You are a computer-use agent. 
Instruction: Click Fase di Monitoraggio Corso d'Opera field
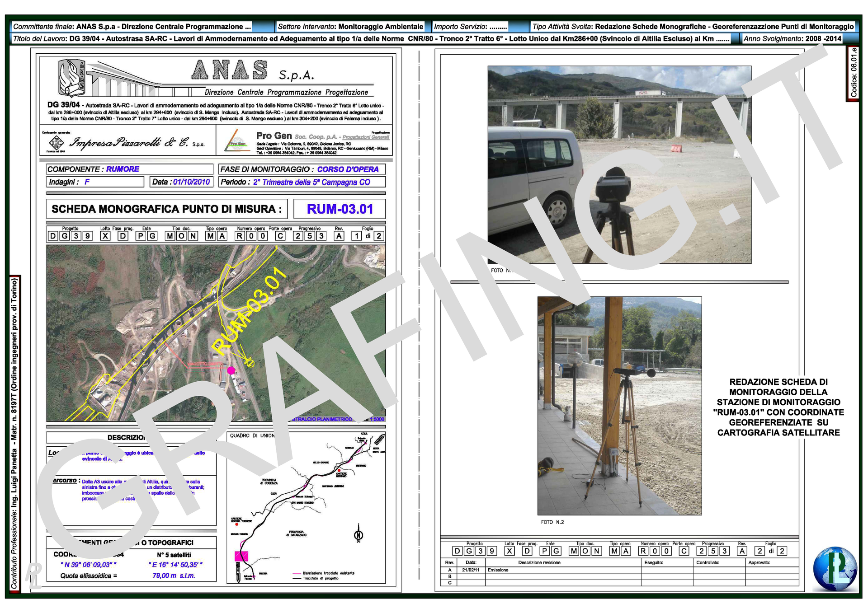(x=302, y=169)
